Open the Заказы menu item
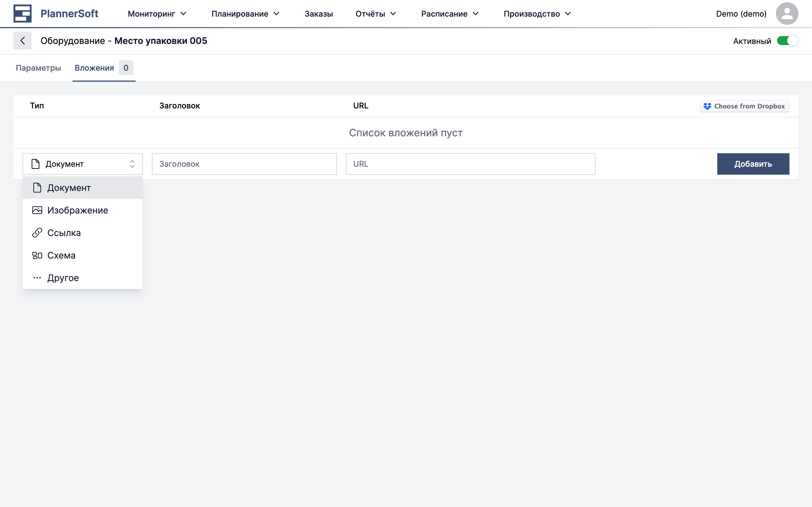This screenshot has width=812, height=507. 318,14
